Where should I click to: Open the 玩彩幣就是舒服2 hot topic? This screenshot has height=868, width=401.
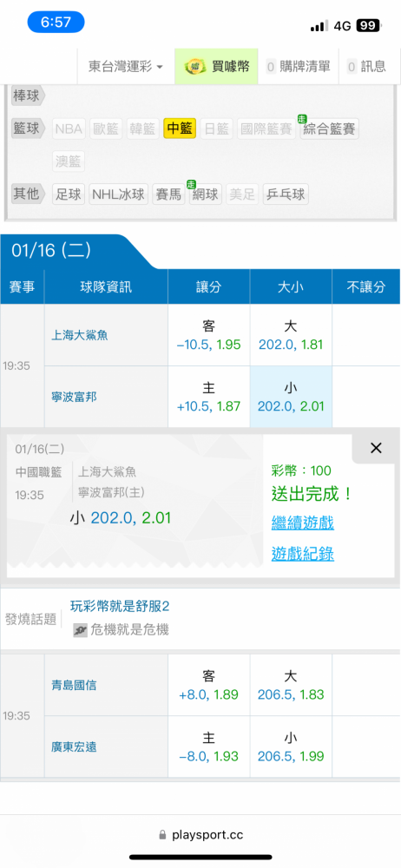tap(120, 606)
